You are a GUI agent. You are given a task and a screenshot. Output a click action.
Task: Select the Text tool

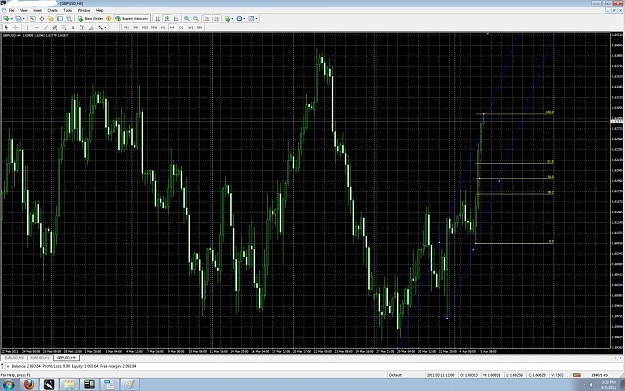pyautogui.click(x=73, y=28)
